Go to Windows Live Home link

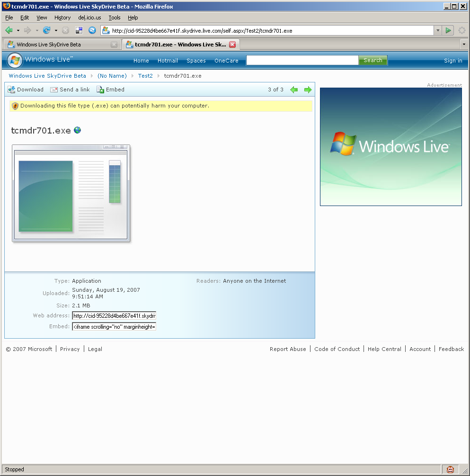coord(141,61)
